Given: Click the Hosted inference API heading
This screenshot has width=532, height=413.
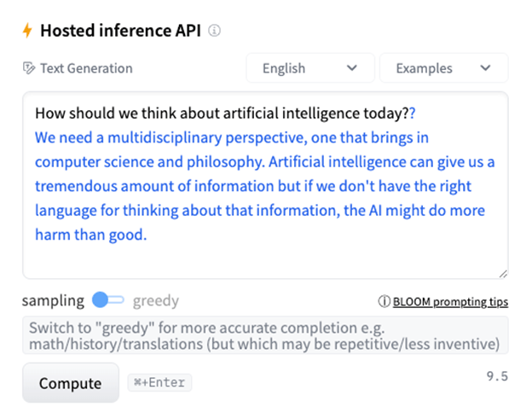Looking at the screenshot, I should click(120, 31).
